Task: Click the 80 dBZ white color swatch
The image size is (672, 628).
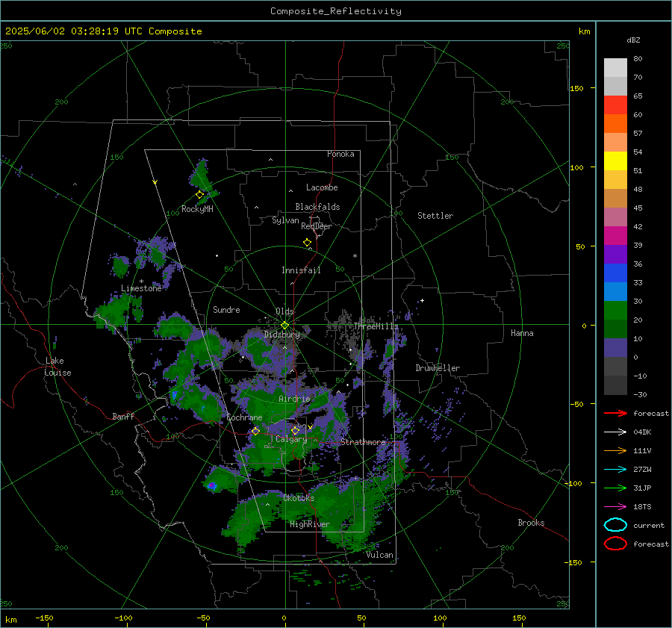Action: pyautogui.click(x=615, y=68)
